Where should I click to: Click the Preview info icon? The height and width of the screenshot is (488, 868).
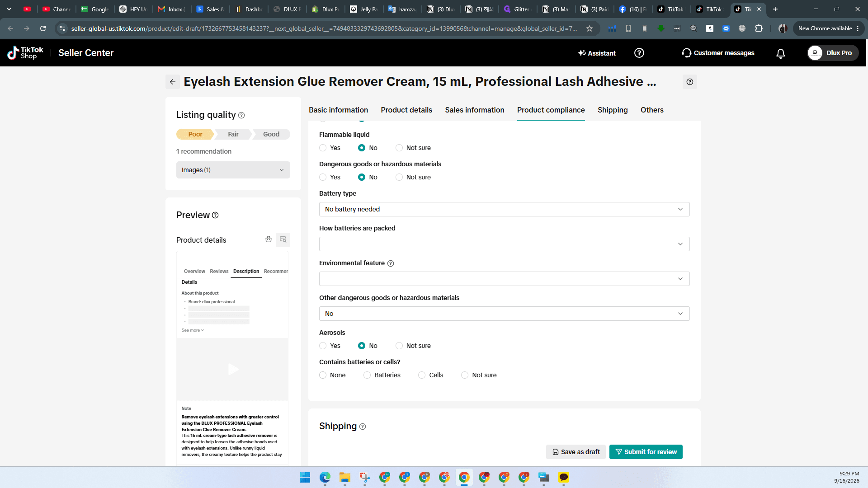[x=215, y=215]
